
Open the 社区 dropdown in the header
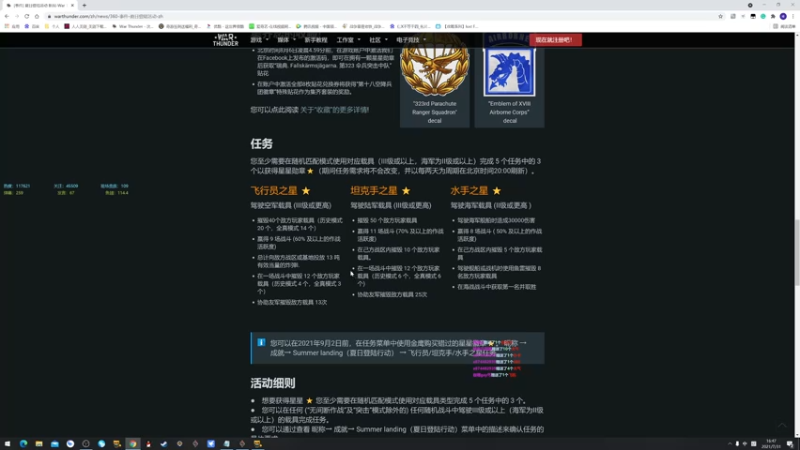click(x=379, y=40)
